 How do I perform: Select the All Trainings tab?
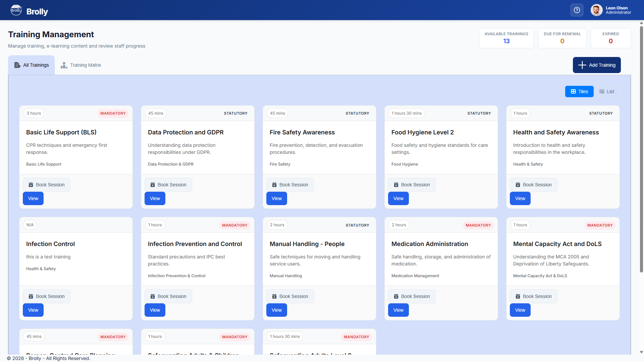[x=32, y=65]
